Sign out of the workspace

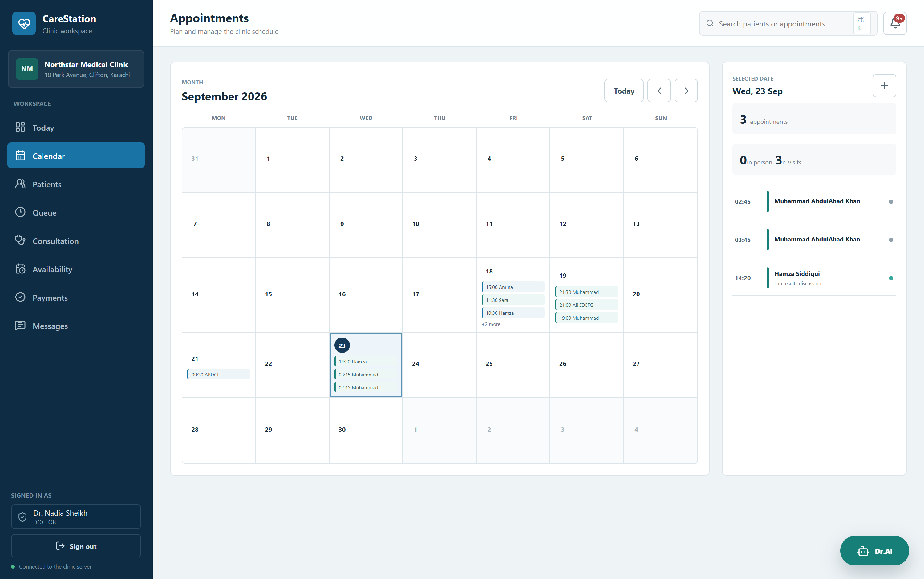pos(76,546)
